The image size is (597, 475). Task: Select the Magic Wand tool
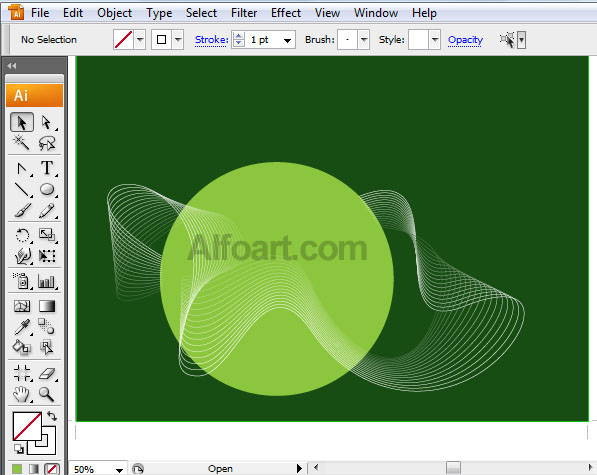[21, 143]
